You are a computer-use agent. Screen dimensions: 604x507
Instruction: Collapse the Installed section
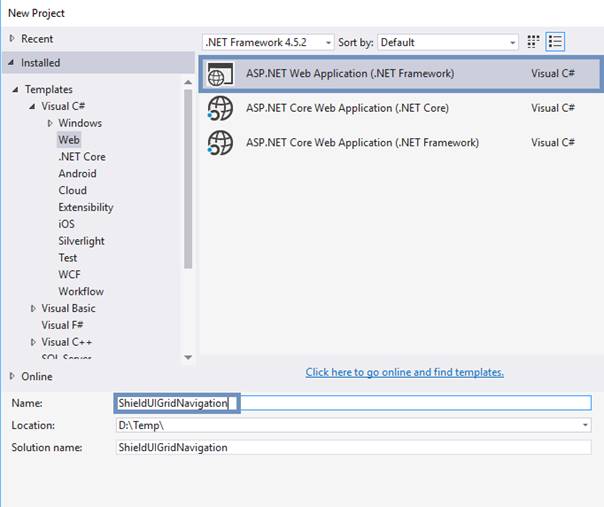pyautogui.click(x=12, y=62)
